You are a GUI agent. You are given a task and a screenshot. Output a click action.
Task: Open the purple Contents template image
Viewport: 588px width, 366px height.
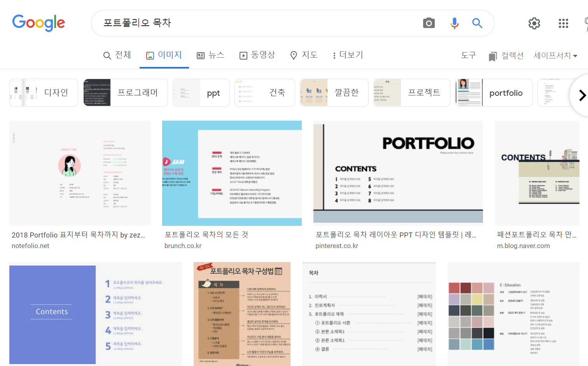click(x=95, y=314)
